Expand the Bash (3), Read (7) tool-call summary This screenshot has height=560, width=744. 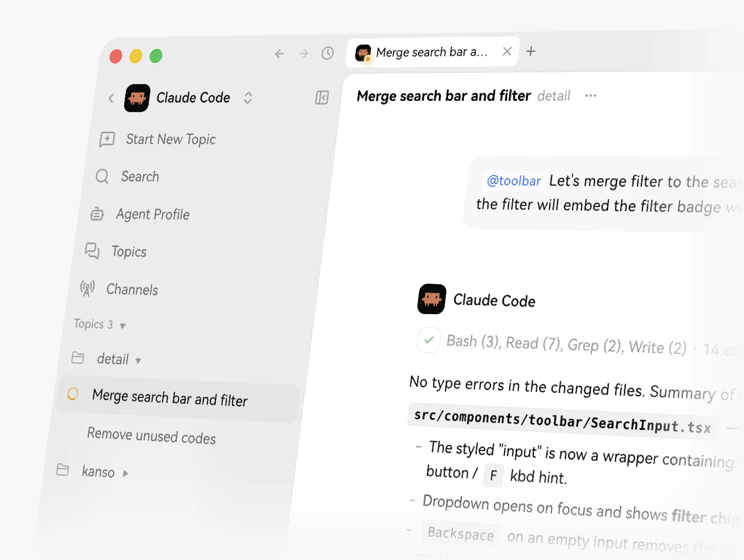[x=566, y=345]
